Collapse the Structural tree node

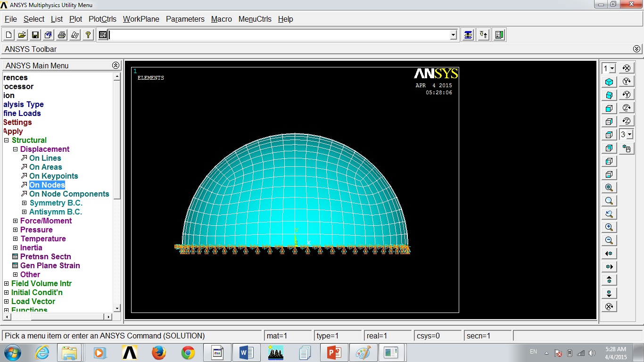point(7,140)
